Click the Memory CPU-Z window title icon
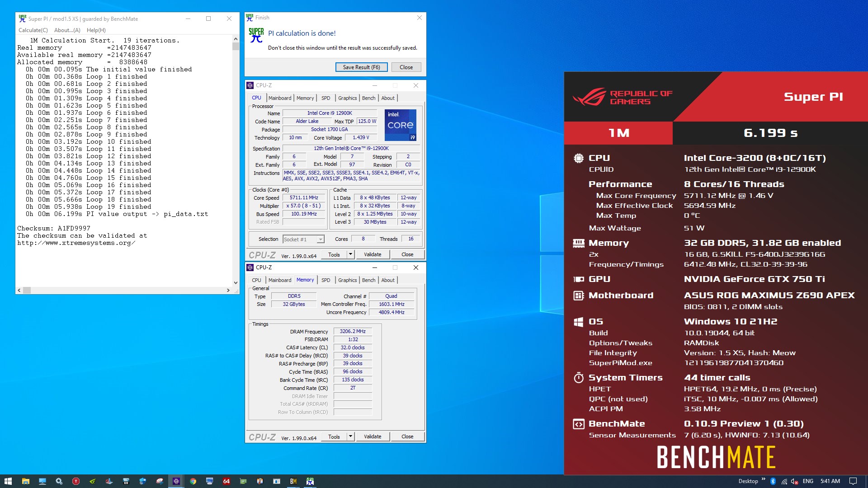Screen dimensions: 868x488 coord(250,267)
